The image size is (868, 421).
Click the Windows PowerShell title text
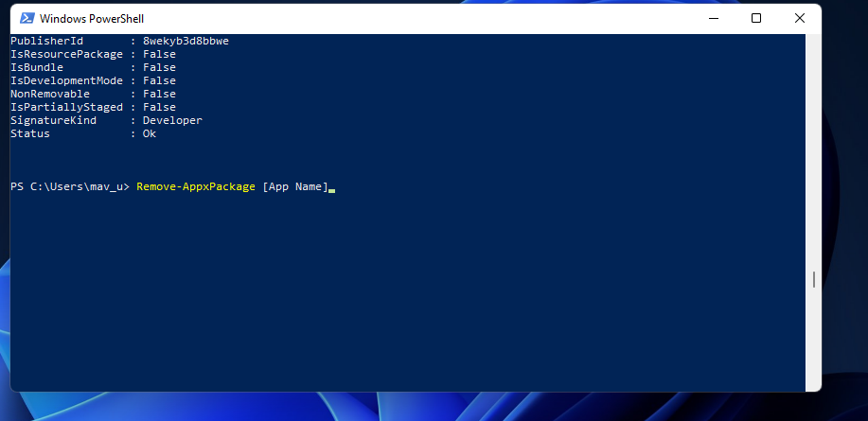pos(92,18)
